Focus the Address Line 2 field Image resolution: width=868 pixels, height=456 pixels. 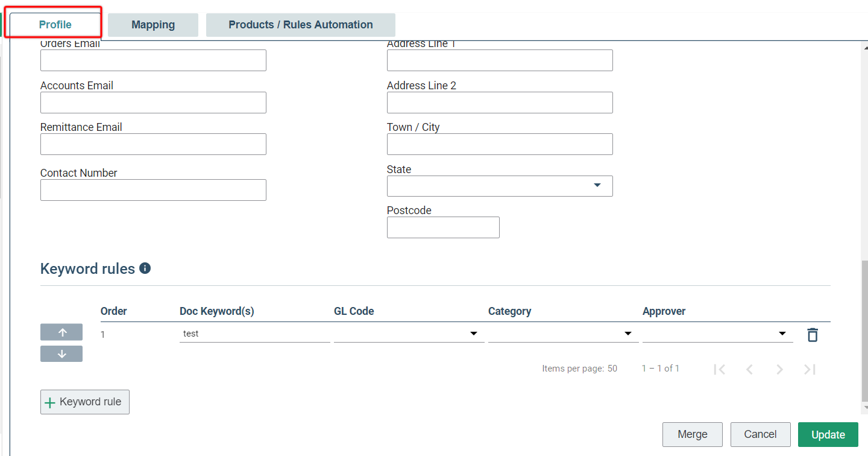[500, 103]
